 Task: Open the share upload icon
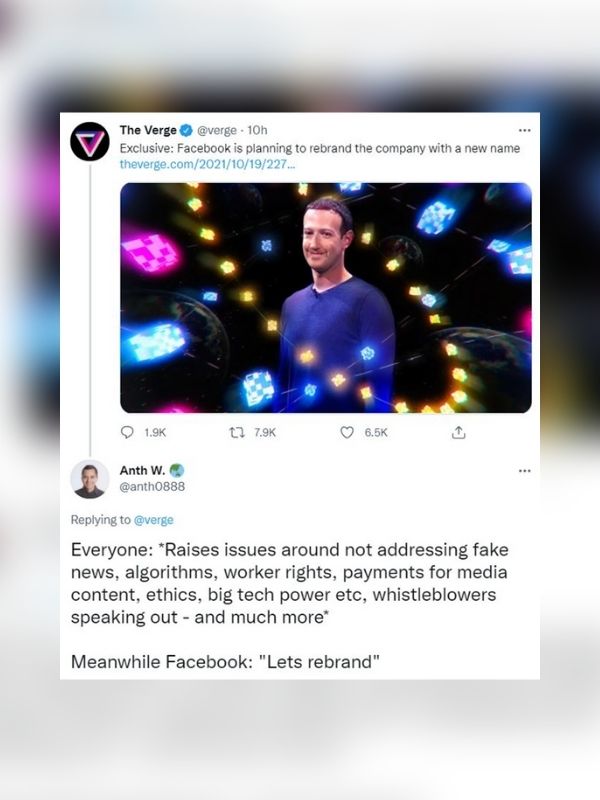459,433
